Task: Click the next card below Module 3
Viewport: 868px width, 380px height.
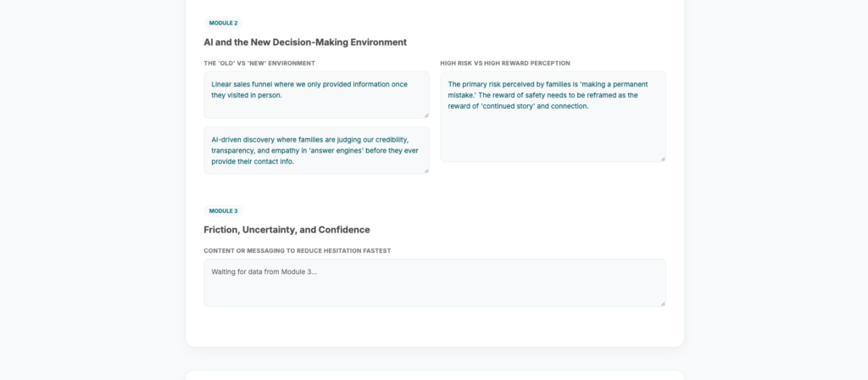Action: [435, 375]
